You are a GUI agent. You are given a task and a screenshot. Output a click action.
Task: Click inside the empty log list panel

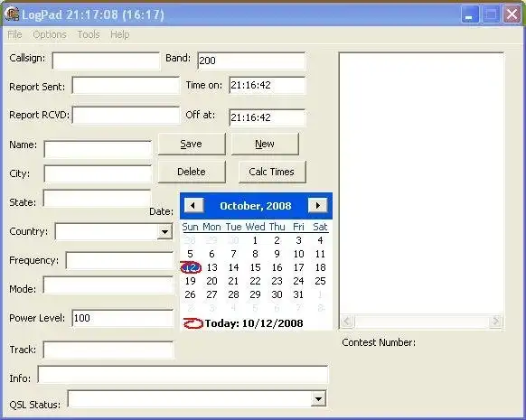pos(421,183)
